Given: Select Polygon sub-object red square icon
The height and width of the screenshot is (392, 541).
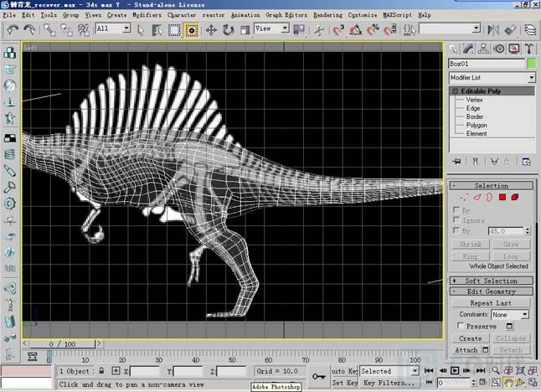Looking at the screenshot, I should pyautogui.click(x=502, y=197).
